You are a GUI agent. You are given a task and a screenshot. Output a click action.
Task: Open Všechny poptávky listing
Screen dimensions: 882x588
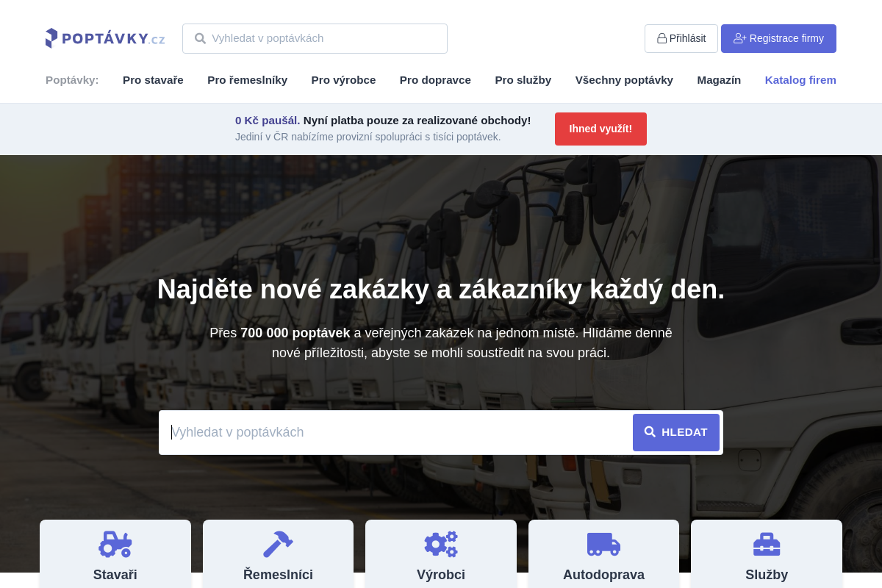pyautogui.click(x=624, y=80)
